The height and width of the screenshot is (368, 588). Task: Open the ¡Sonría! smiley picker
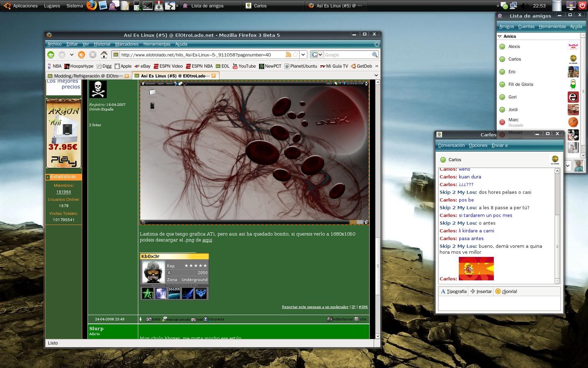(506, 292)
